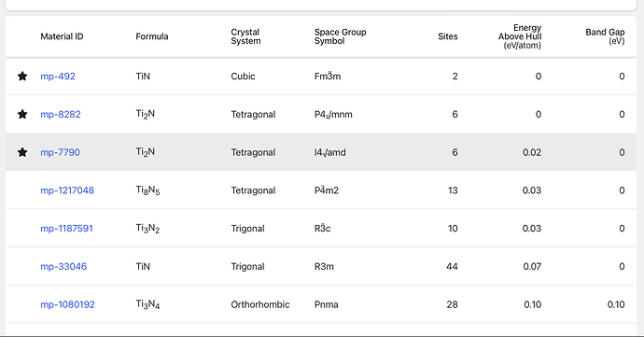
Task: Sort by Formula column header
Action: pos(152,36)
